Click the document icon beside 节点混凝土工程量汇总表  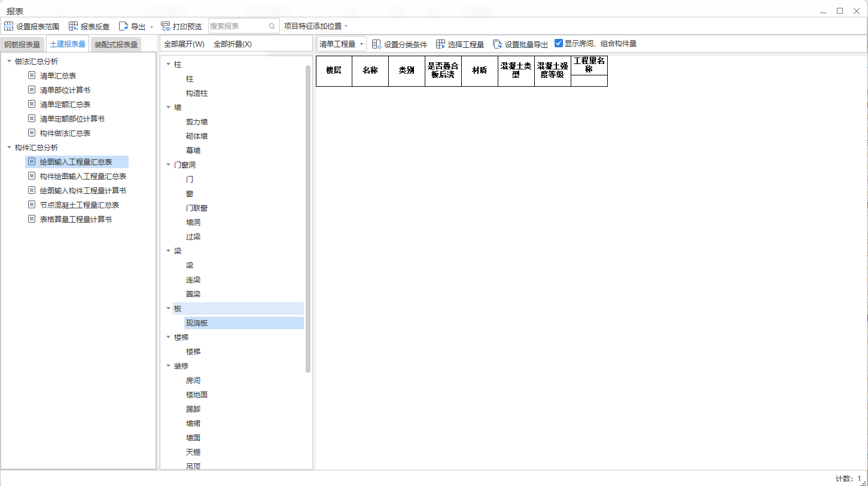[32, 205]
